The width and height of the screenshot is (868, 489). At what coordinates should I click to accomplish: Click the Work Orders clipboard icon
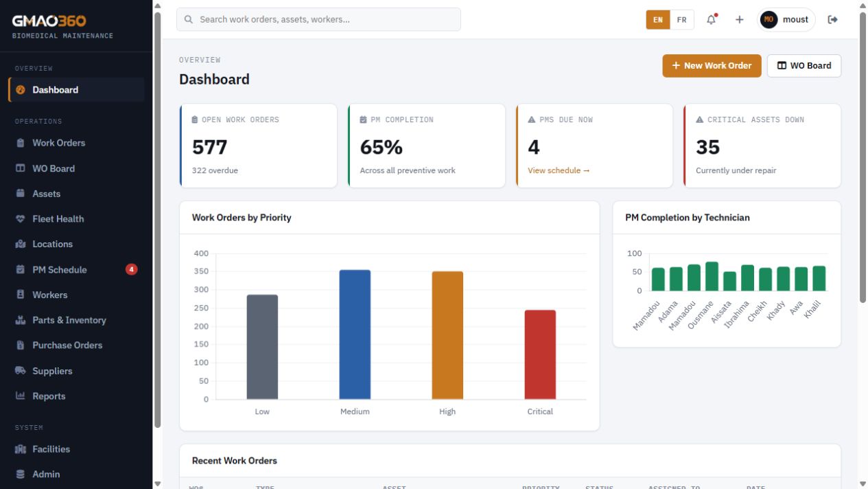pos(21,143)
